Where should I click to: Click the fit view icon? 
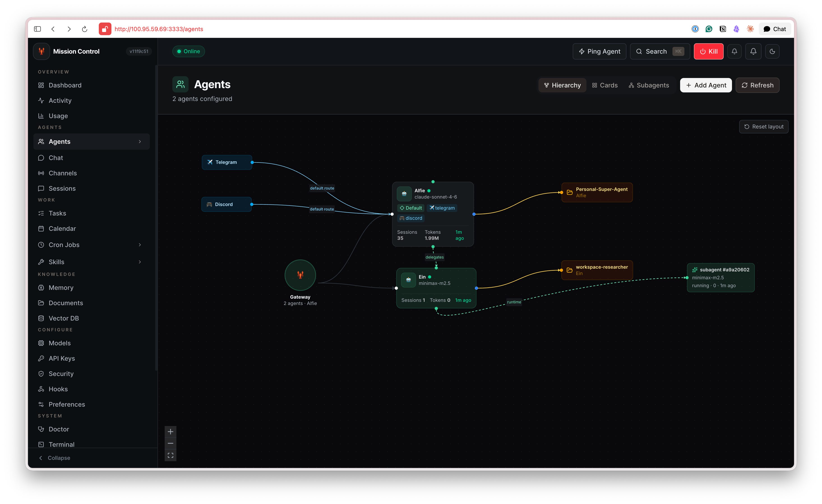pyautogui.click(x=171, y=455)
